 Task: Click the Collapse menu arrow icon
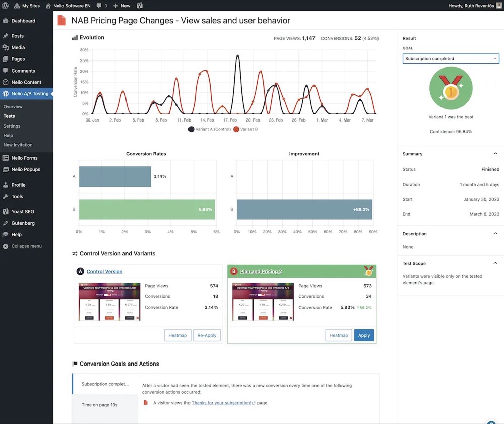[6, 246]
